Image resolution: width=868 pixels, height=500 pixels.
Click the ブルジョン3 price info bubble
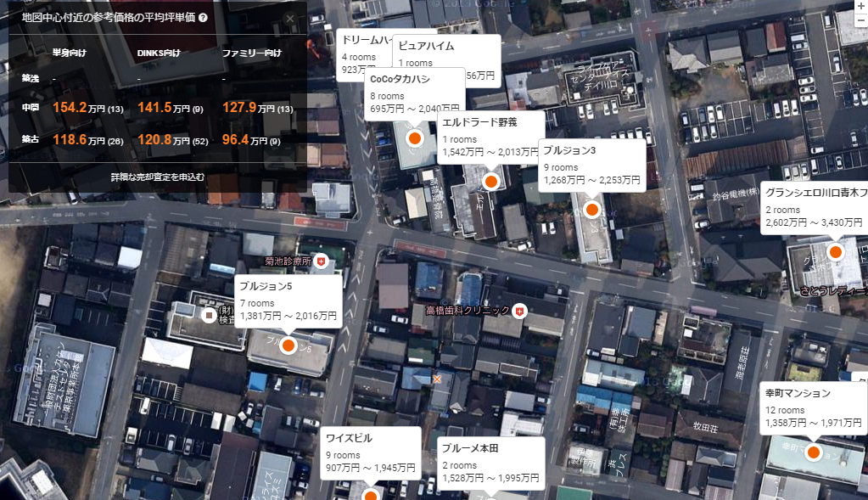click(x=591, y=164)
